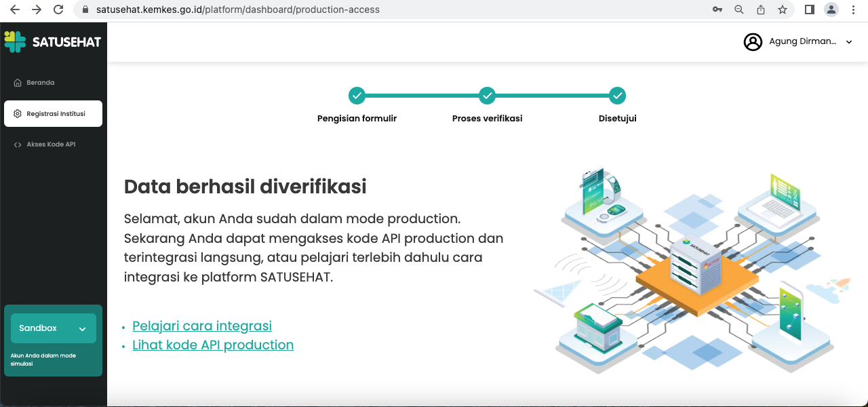The image size is (868, 407).
Task: Click the user profile avatar icon
Action: tap(753, 42)
